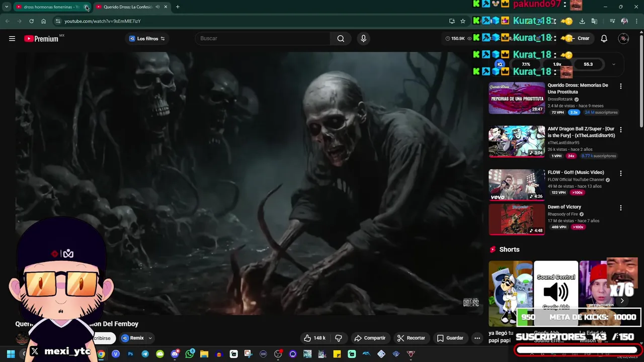Screen dimensions: 644x362
Task: Go to YouTube Premium home logo
Action: pyautogui.click(x=41, y=39)
